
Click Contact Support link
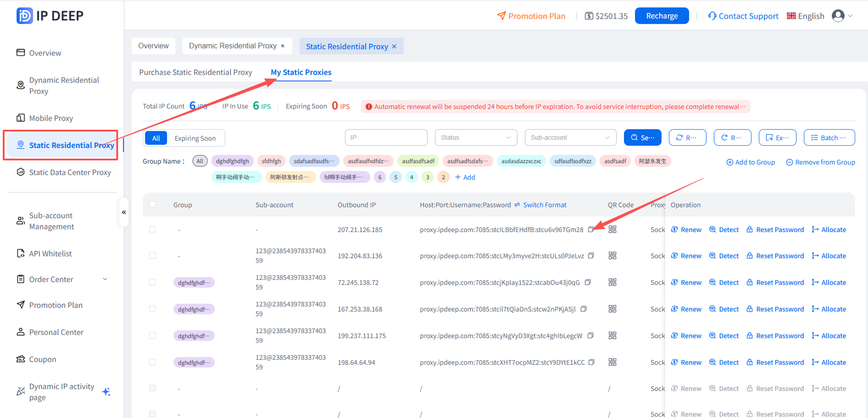coord(743,16)
